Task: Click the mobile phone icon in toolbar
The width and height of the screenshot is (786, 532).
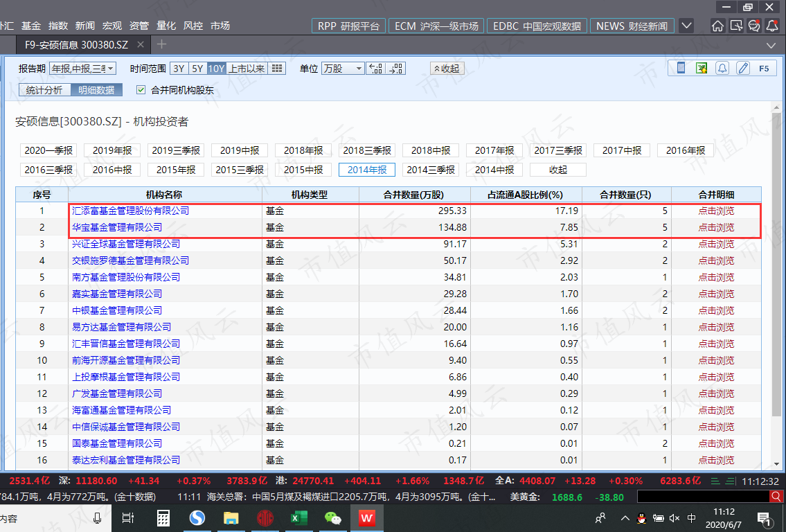Action: [x=681, y=68]
